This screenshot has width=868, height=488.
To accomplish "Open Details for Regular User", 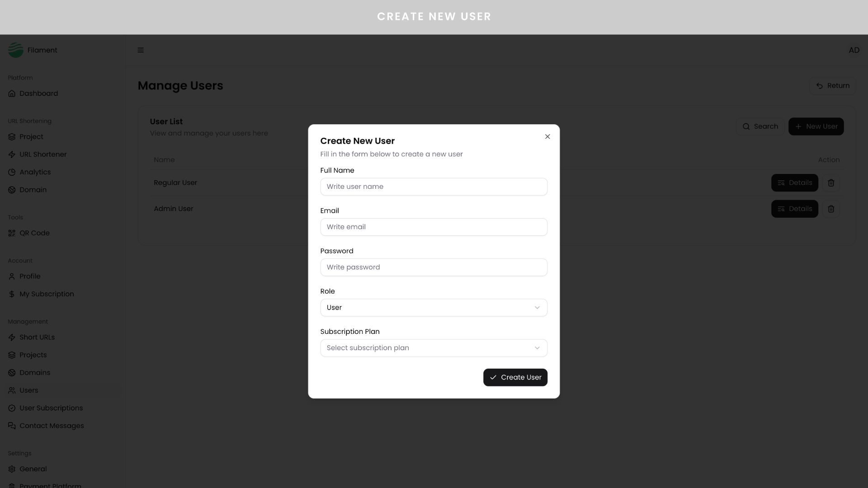I will click(794, 183).
